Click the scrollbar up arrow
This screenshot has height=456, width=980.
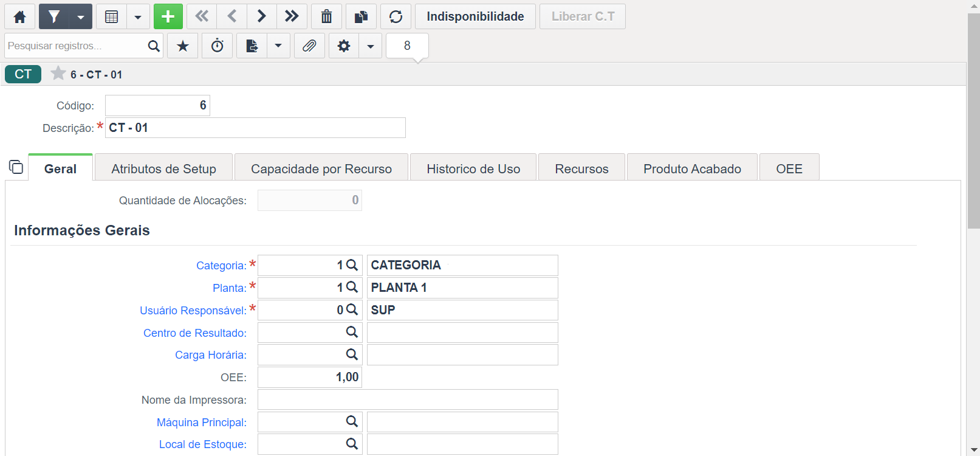click(974, 6)
